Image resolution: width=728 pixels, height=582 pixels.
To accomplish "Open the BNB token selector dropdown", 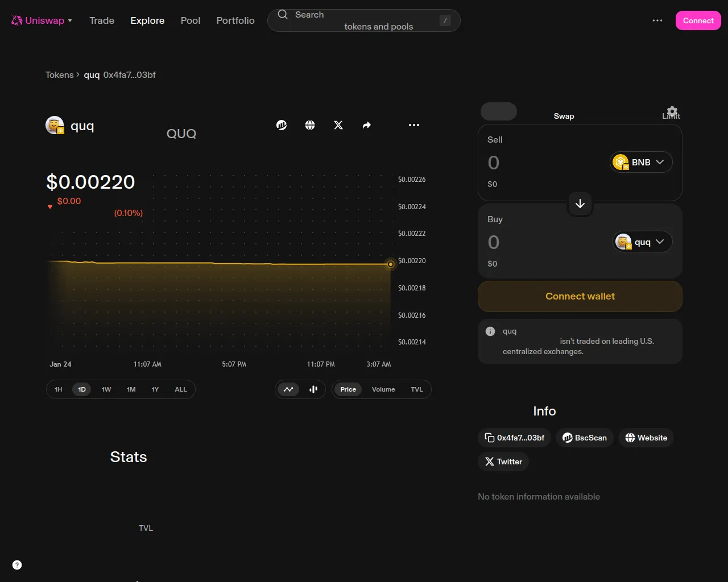I will (642, 162).
